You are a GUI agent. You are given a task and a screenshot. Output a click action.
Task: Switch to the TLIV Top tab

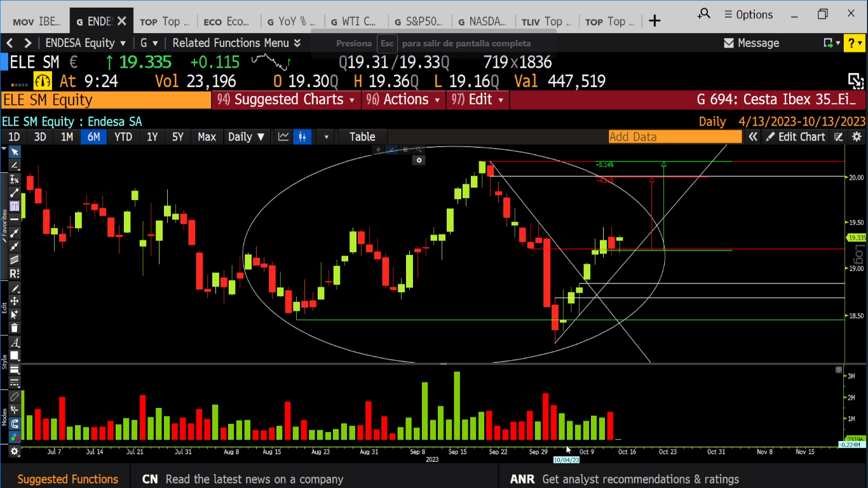545,22
